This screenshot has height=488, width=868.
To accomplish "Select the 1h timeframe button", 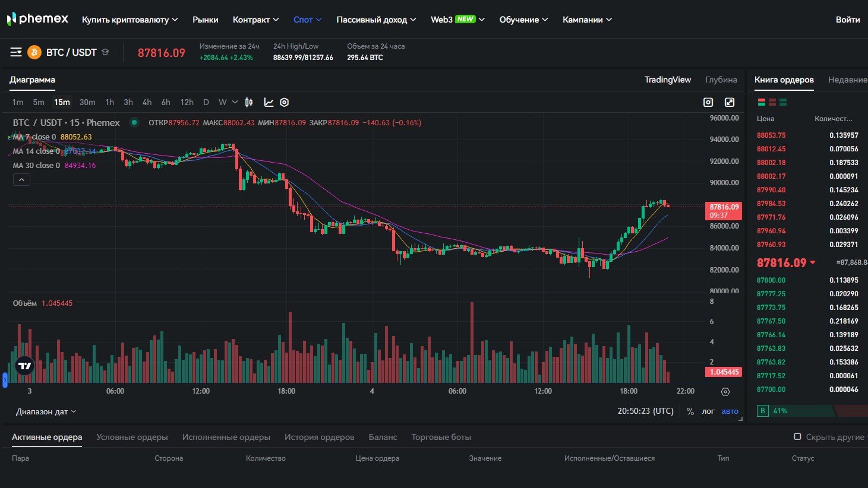I will tap(109, 102).
